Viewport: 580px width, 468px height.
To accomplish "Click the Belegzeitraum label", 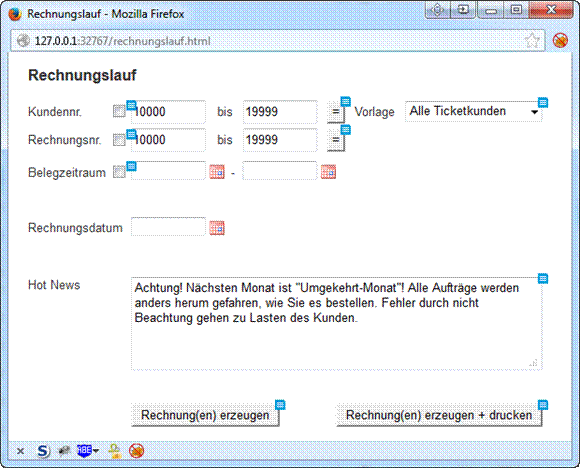I will (x=67, y=172).
